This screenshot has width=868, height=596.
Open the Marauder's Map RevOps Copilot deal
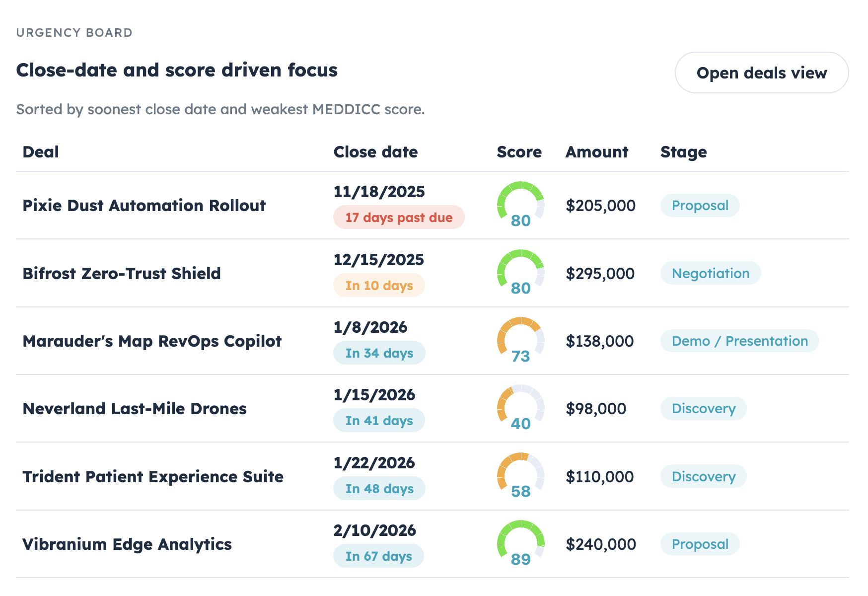[152, 341]
